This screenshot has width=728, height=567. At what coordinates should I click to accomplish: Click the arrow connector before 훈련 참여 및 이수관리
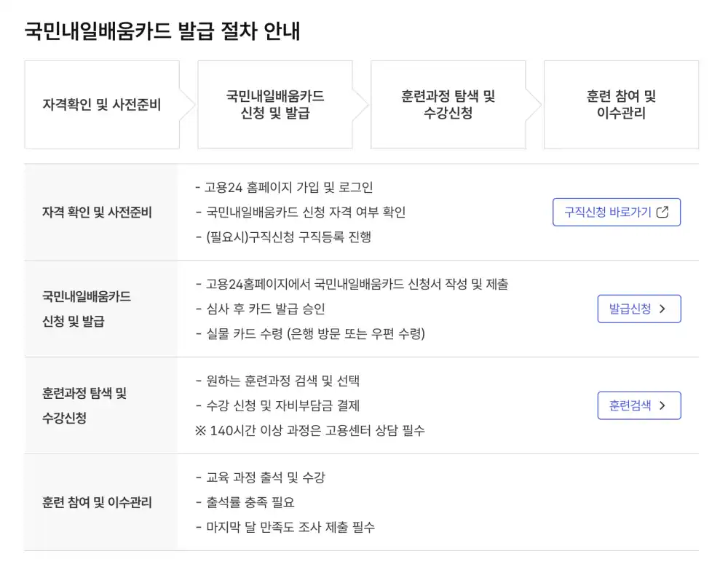coord(534,104)
